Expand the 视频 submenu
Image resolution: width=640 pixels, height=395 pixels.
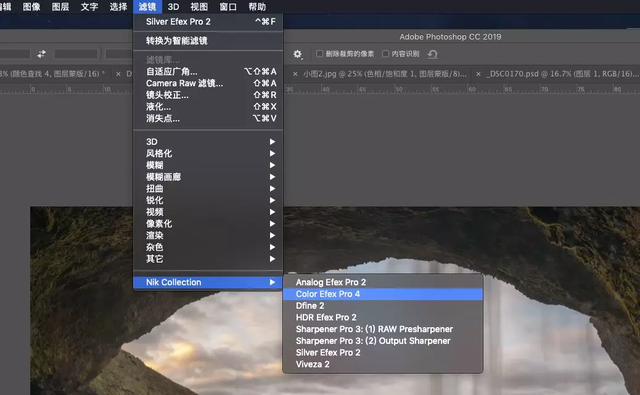pyautogui.click(x=208, y=212)
